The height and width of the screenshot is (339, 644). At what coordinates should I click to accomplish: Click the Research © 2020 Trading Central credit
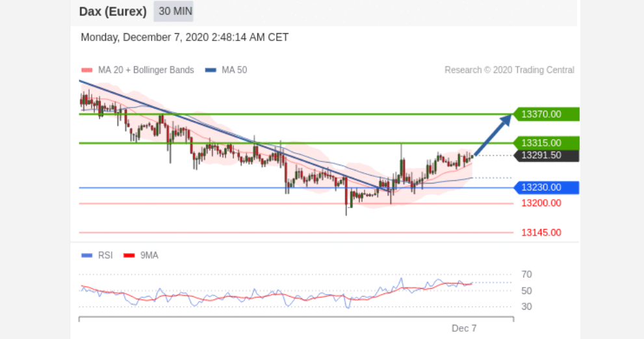[509, 70]
